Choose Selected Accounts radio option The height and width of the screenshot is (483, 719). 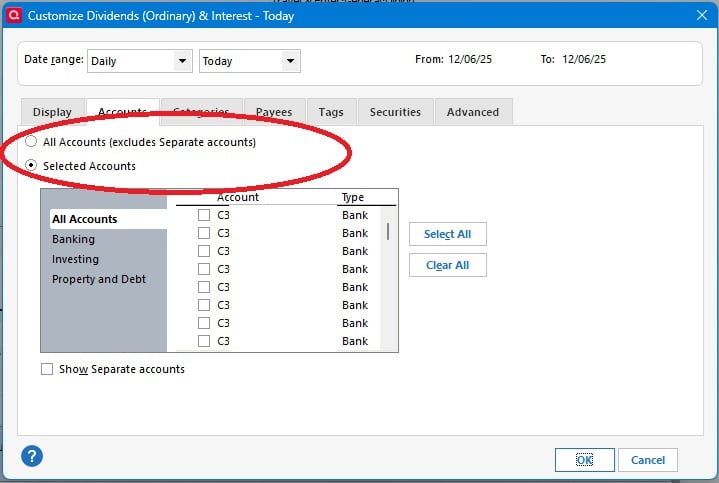31,165
